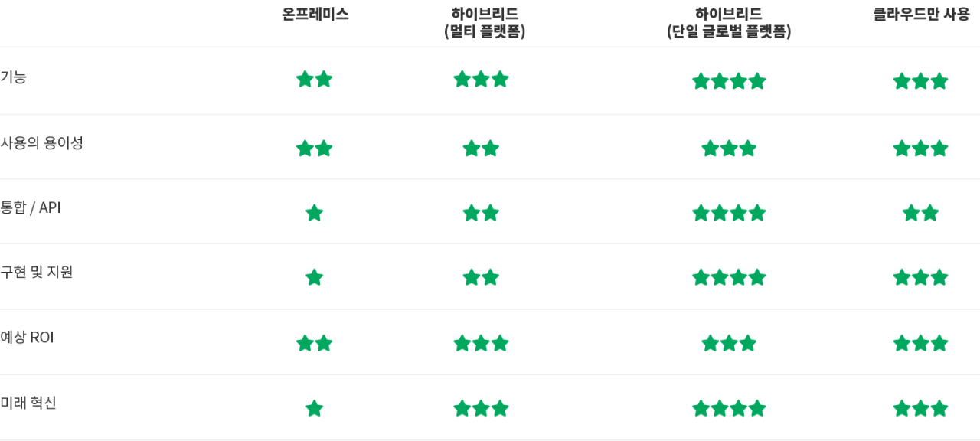Select the 통합 / API row label
The width and height of the screenshot is (980, 441).
pyautogui.click(x=31, y=207)
